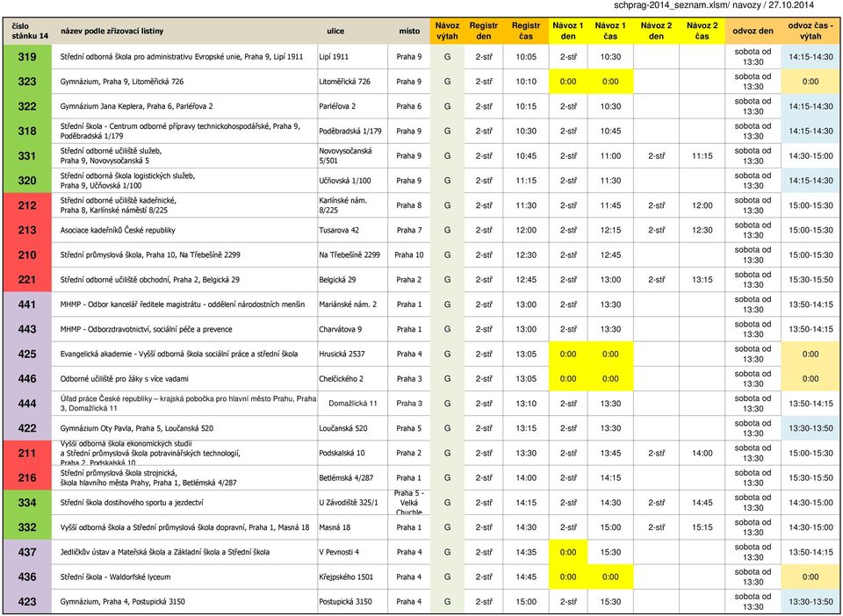This screenshot has width=843, height=616.
Task: Click the 'Registr den' header
Action: (484, 31)
